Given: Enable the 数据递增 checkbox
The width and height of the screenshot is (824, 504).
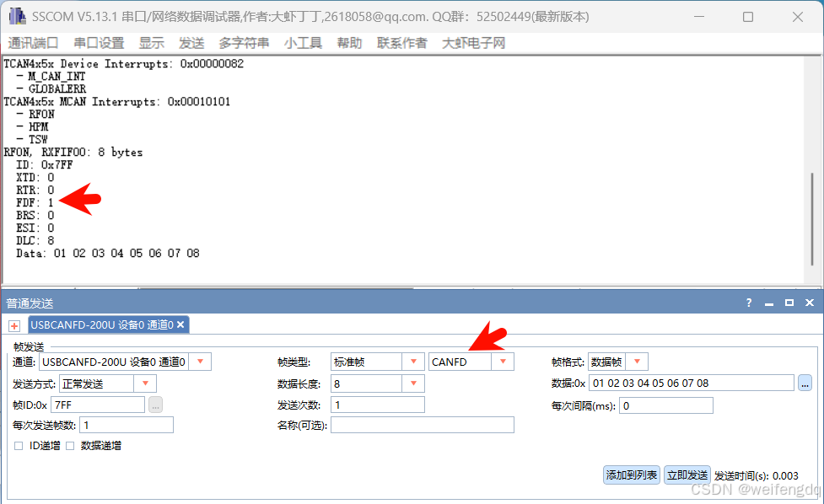Looking at the screenshot, I should pos(70,446).
